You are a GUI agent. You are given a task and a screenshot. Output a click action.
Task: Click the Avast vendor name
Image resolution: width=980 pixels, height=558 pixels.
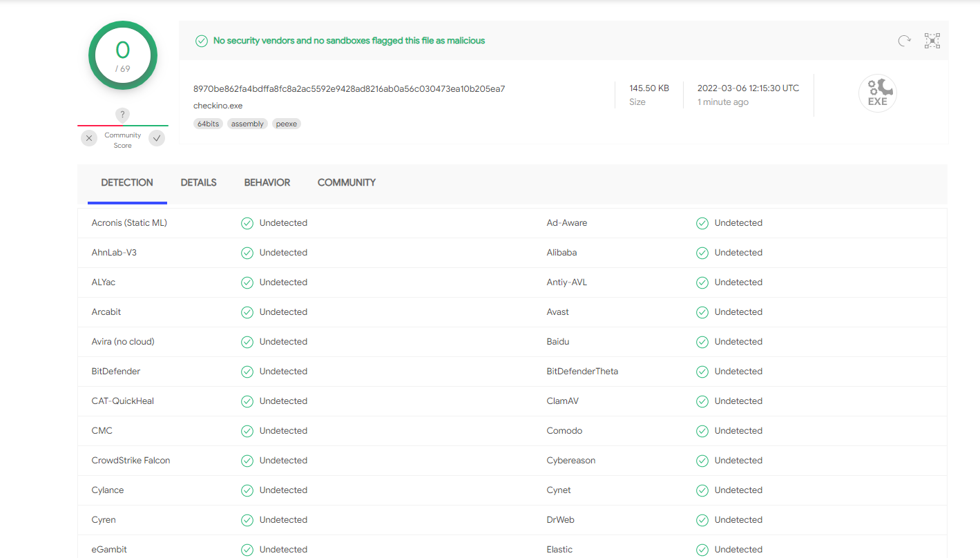click(558, 312)
